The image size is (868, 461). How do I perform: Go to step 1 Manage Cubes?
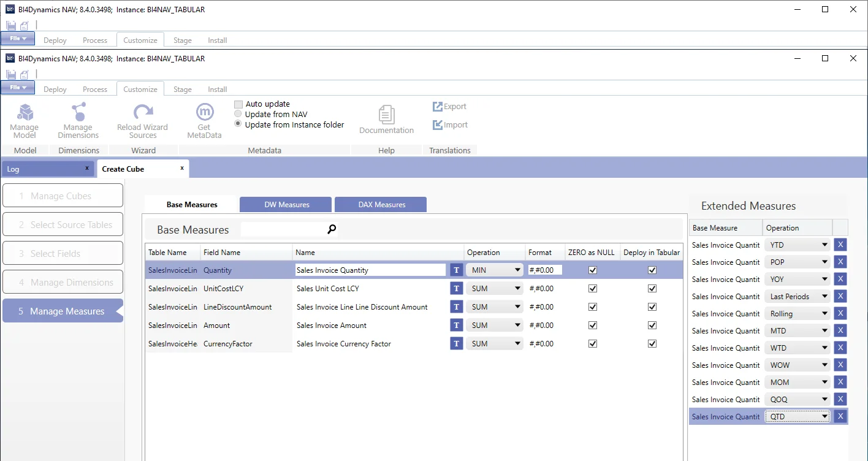(x=63, y=196)
